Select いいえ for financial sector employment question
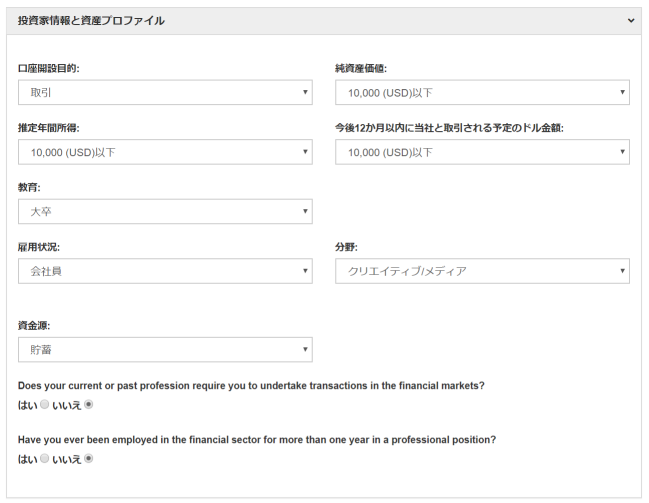Screen dimensions: 649x503 coord(89,459)
